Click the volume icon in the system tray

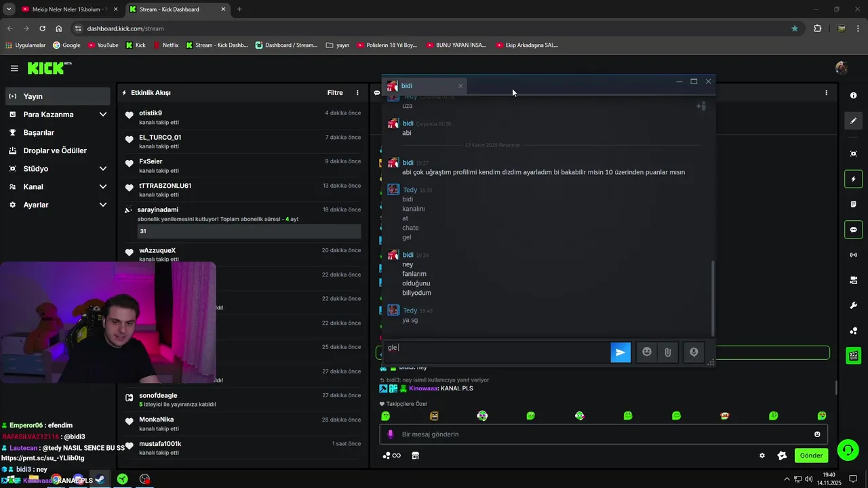[x=808, y=479]
